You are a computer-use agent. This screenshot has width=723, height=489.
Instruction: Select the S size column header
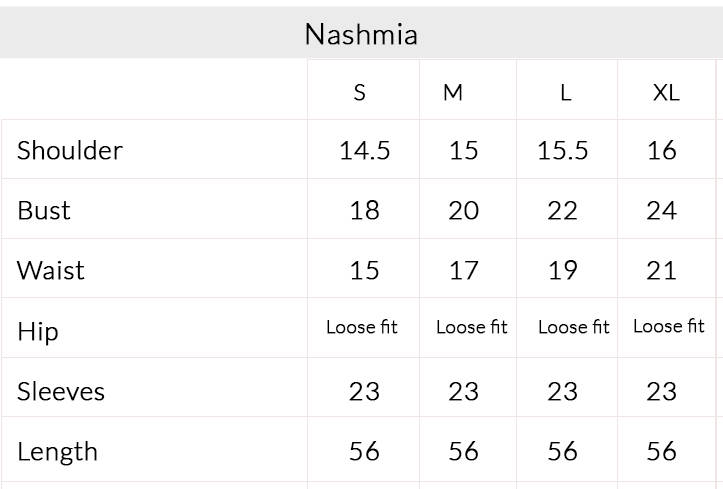[x=360, y=92]
